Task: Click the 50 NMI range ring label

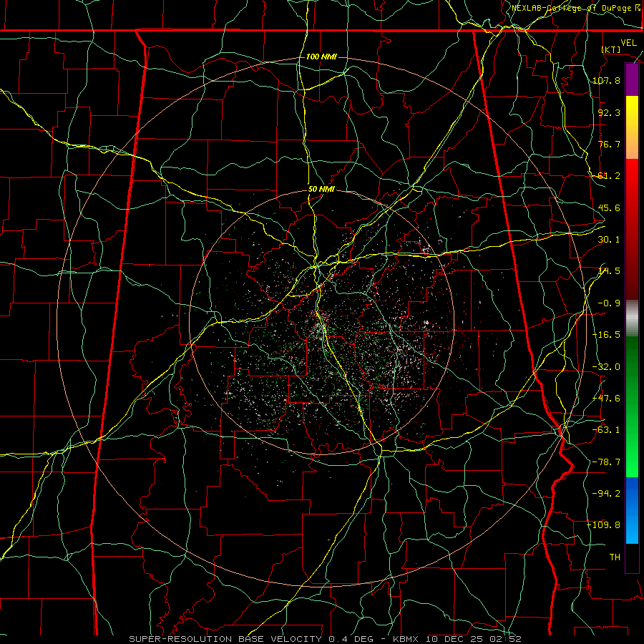Action: click(321, 190)
